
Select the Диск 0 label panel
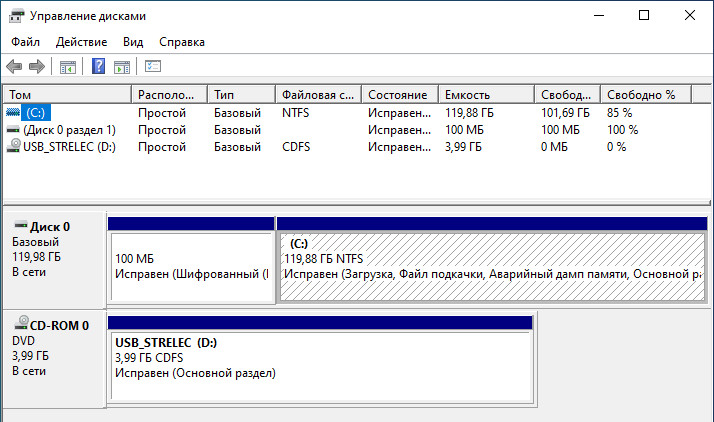click(54, 259)
